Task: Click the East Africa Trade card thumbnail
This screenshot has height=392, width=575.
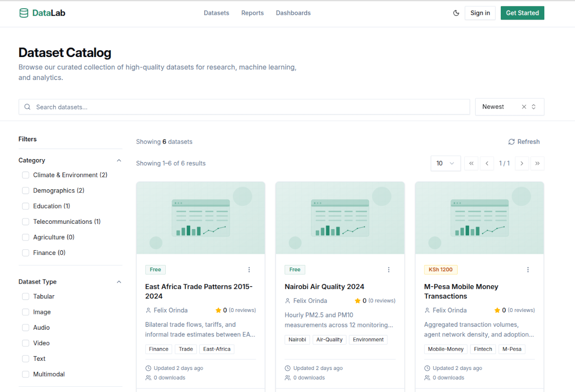Action: point(201,218)
